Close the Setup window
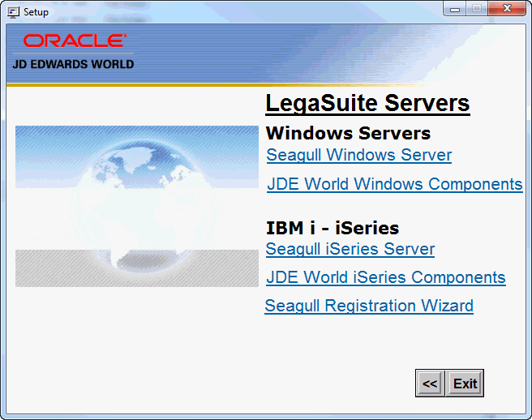 coord(507,8)
